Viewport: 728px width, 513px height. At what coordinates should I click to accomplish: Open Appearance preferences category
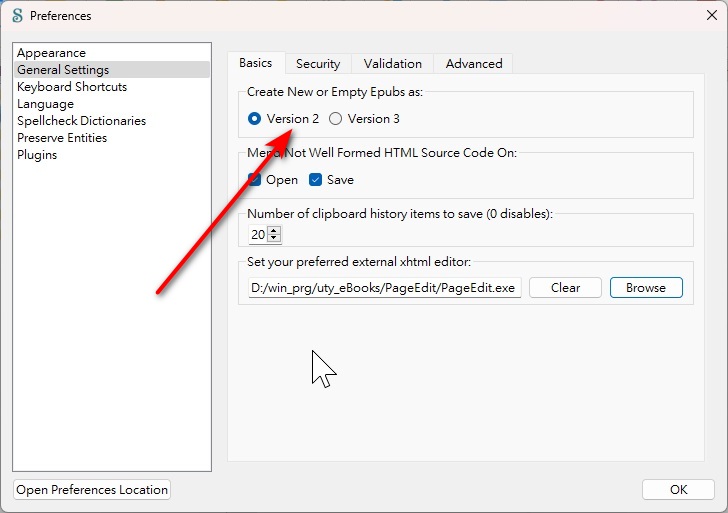[x=51, y=53]
